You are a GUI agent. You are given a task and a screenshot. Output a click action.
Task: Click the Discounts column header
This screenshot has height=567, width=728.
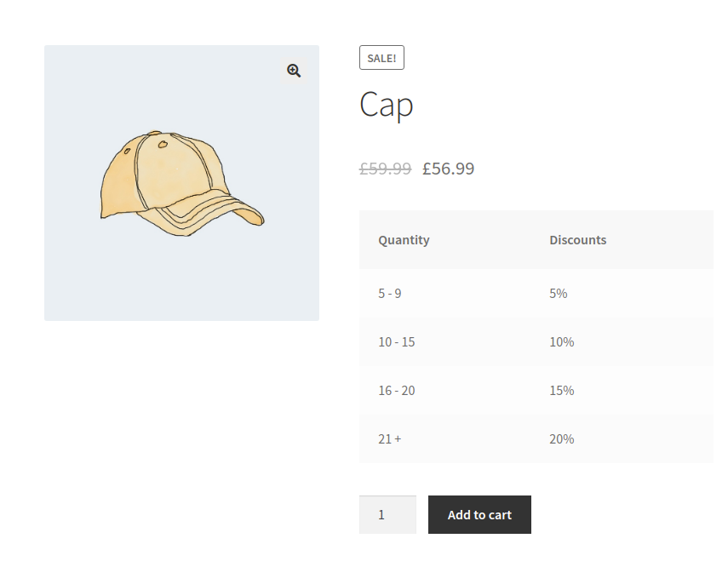[x=577, y=240]
